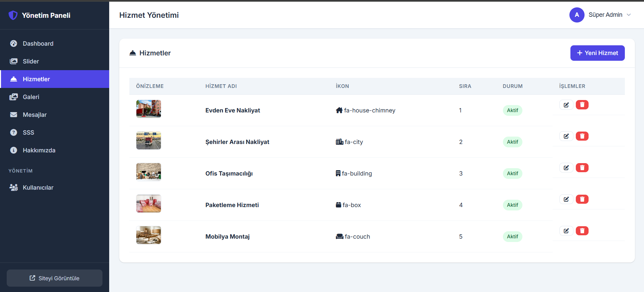The image size is (644, 292).
Task: Navigate to SSS page
Action: pyautogui.click(x=55, y=133)
